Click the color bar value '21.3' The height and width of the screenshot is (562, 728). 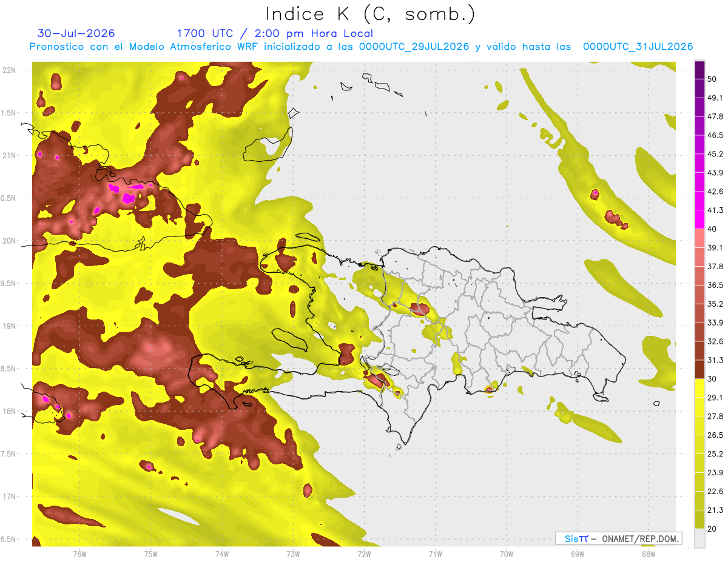(716, 510)
